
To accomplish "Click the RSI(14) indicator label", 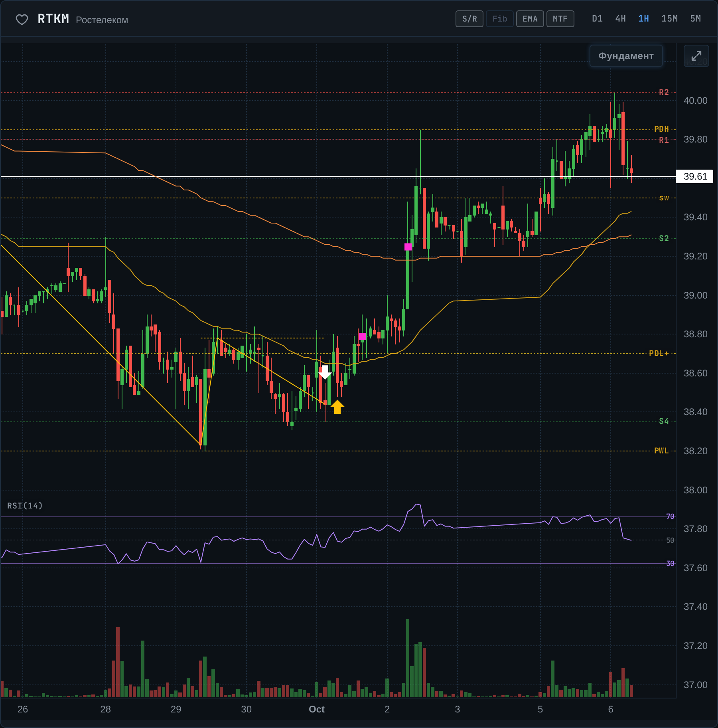I will pos(25,506).
